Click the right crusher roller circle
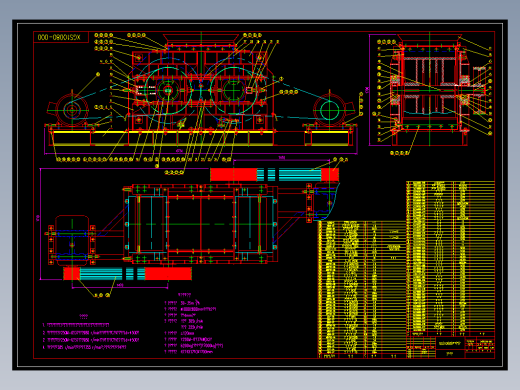 click(x=234, y=90)
